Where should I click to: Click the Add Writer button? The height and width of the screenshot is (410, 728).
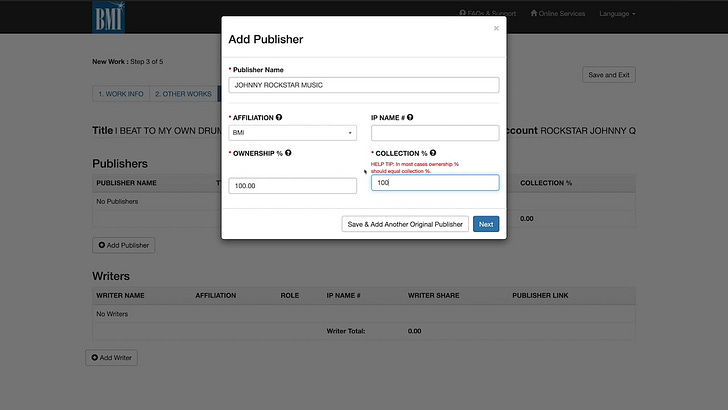tap(111, 358)
